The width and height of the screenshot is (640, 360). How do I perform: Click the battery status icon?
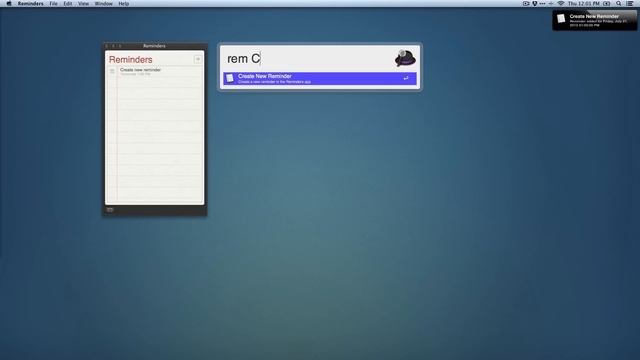coord(607,4)
